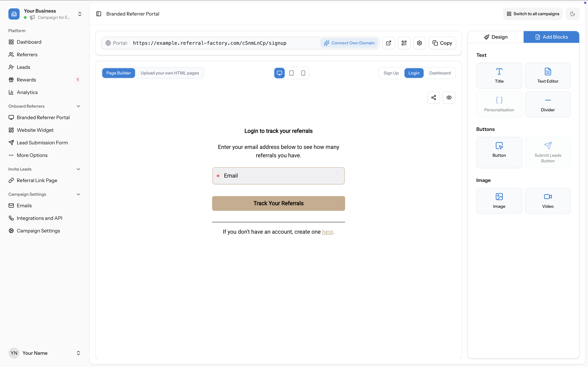The width and height of the screenshot is (588, 367).
Task: Click the Connect Own Domain button
Action: pyautogui.click(x=349, y=43)
